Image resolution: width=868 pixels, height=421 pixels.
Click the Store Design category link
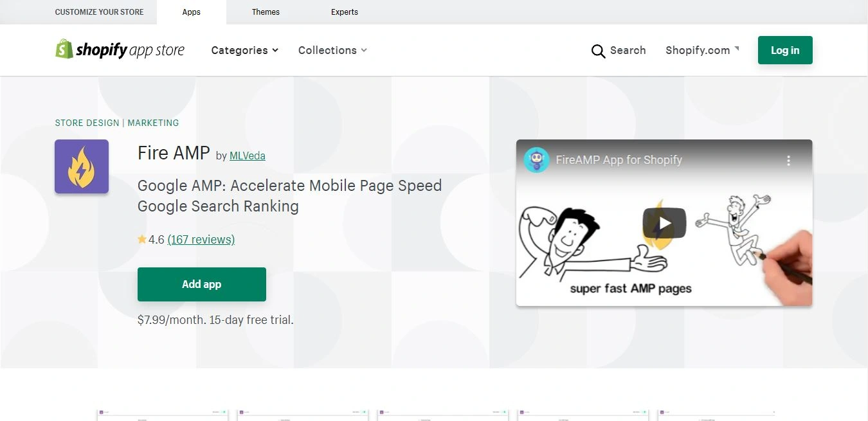87,123
